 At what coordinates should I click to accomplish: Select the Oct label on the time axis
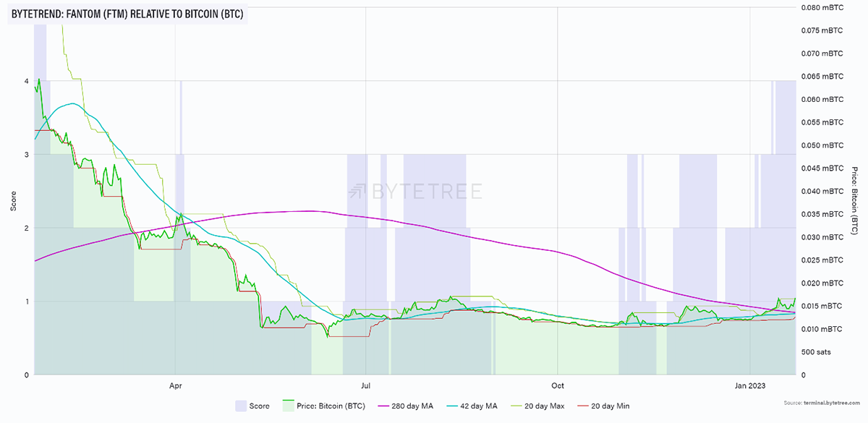558,386
